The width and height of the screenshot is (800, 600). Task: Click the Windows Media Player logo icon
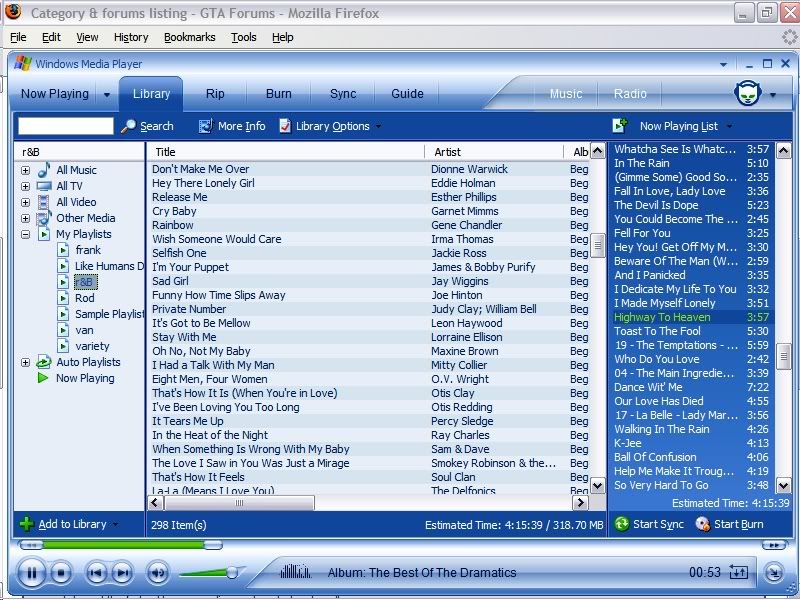pos(23,64)
